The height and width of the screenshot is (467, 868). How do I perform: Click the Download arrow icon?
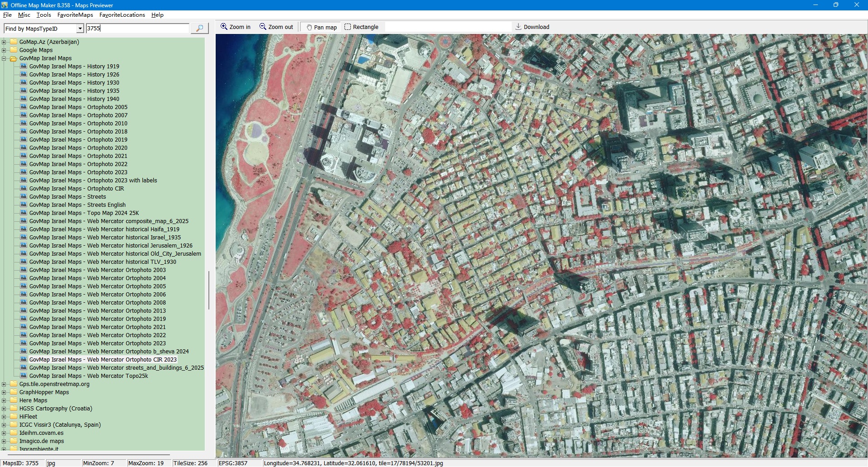coord(518,27)
